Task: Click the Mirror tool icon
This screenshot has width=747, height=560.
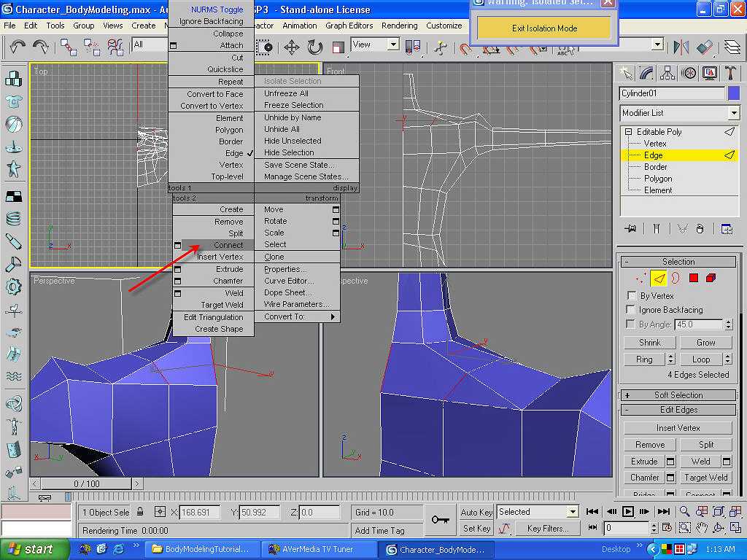Action: 681,47
